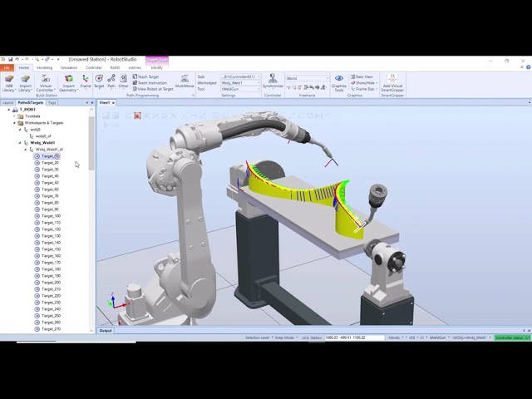532x399 pixels.
Task: Expand the Tooldata folder
Action: [x=14, y=116]
